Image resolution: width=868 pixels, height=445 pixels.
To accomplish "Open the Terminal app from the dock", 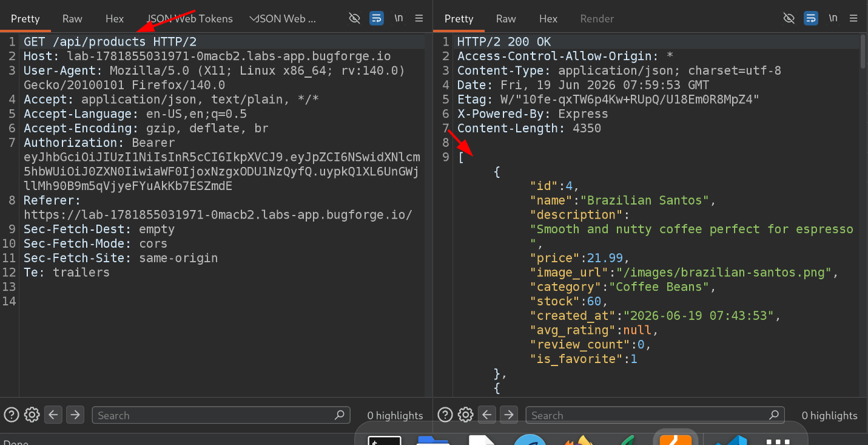I will tap(385, 441).
